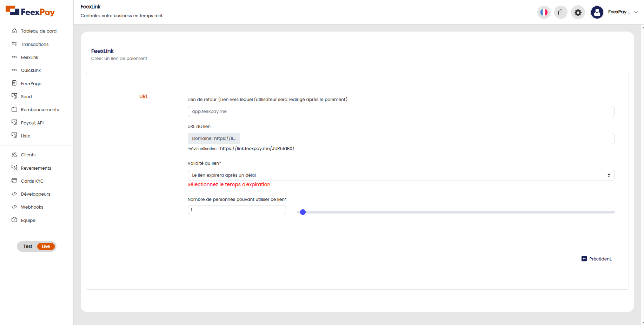Click the people icon beside Clients
The image size is (644, 325).
tap(14, 155)
